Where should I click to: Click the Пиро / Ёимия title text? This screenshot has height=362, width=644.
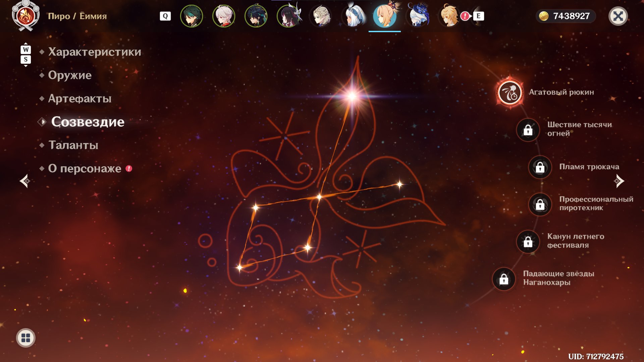tap(77, 16)
